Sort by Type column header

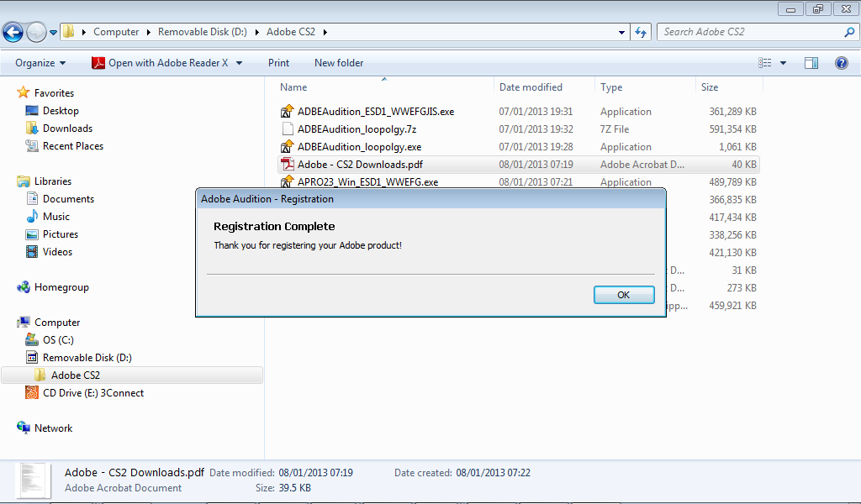pyautogui.click(x=611, y=87)
